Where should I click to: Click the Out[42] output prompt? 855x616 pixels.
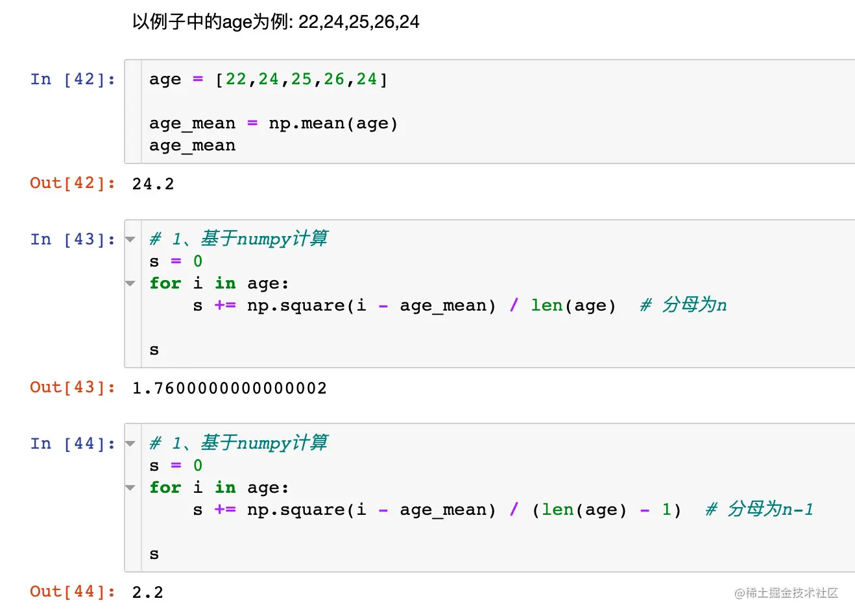coord(73,183)
